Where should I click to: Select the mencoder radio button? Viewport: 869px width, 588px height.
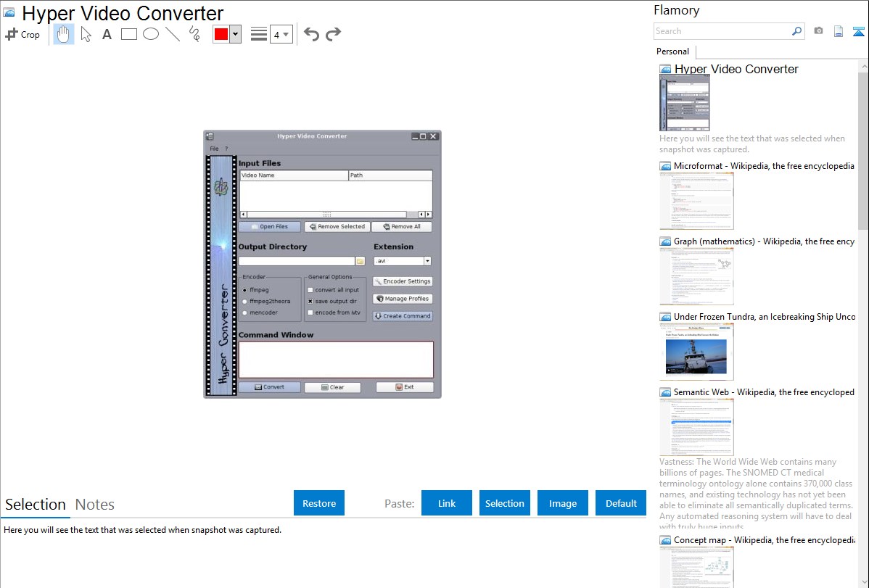pos(245,312)
